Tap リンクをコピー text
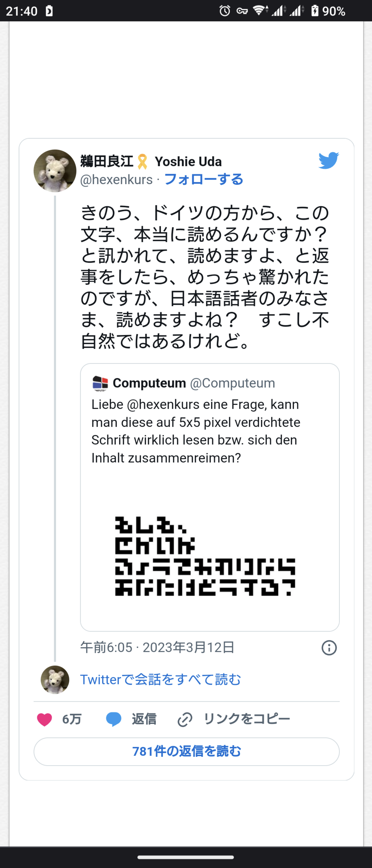Image resolution: width=372 pixels, height=868 pixels. coord(247,719)
